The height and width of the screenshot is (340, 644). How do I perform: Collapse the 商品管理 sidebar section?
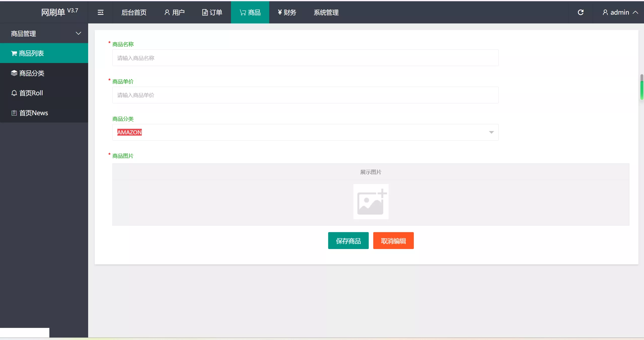tap(78, 33)
